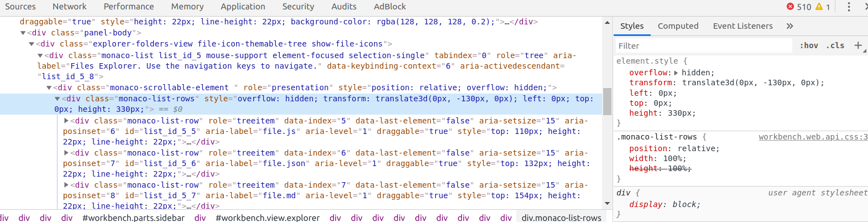Click the DOM tree vertical scrollbar thumb
This screenshot has height=222, width=868.
607,101
